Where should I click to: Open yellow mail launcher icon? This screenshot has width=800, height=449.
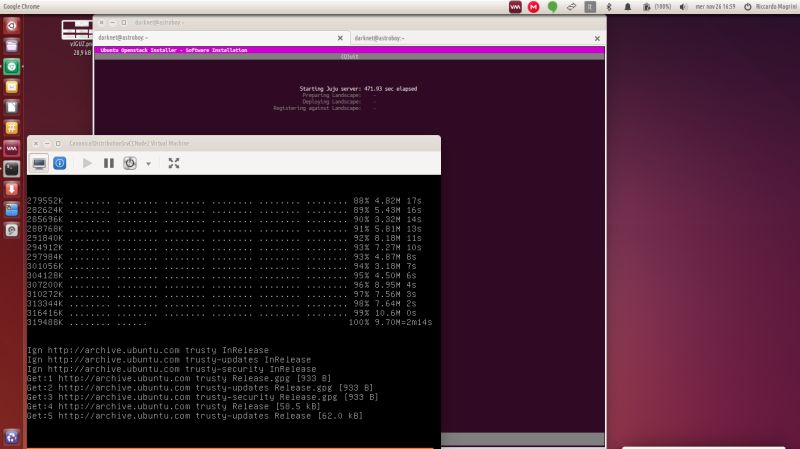12,87
